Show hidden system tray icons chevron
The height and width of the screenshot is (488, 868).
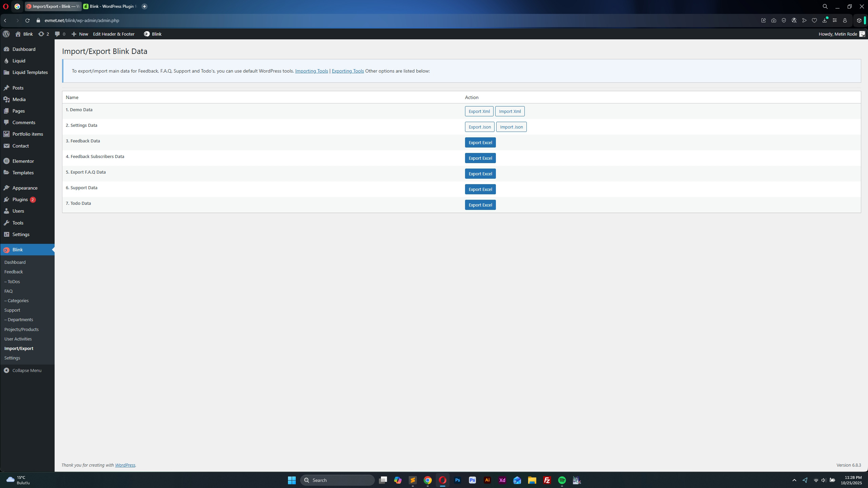point(794,480)
